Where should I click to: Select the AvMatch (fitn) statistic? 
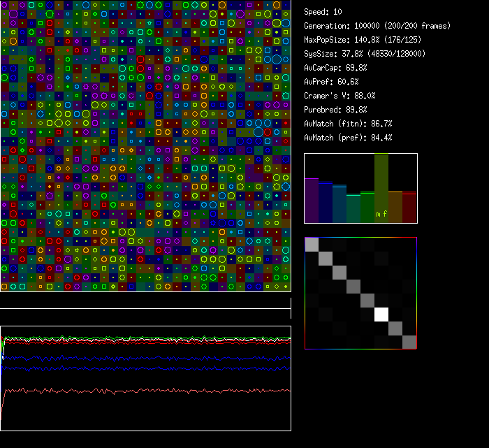tap(348, 124)
